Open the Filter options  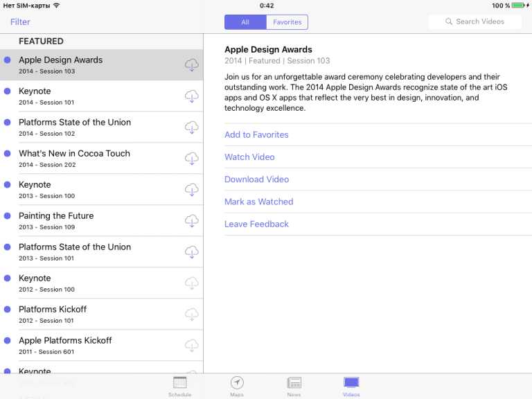(x=20, y=22)
